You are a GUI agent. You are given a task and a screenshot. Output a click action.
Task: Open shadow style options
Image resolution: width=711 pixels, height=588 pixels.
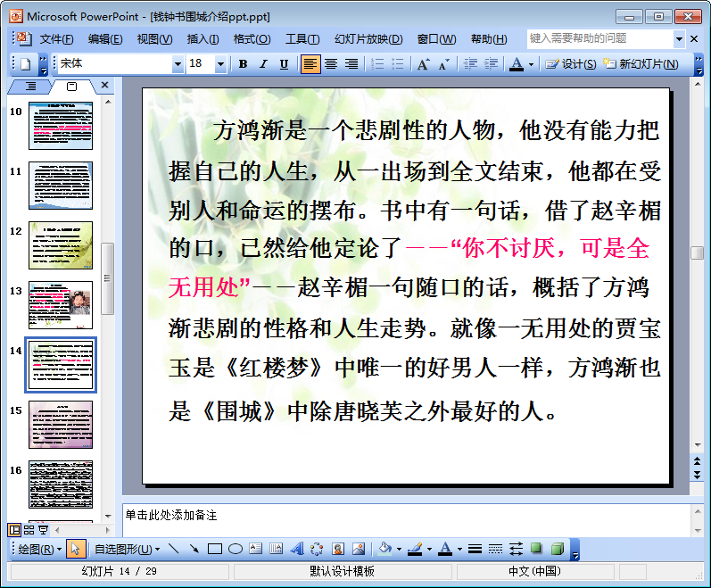[x=536, y=549]
